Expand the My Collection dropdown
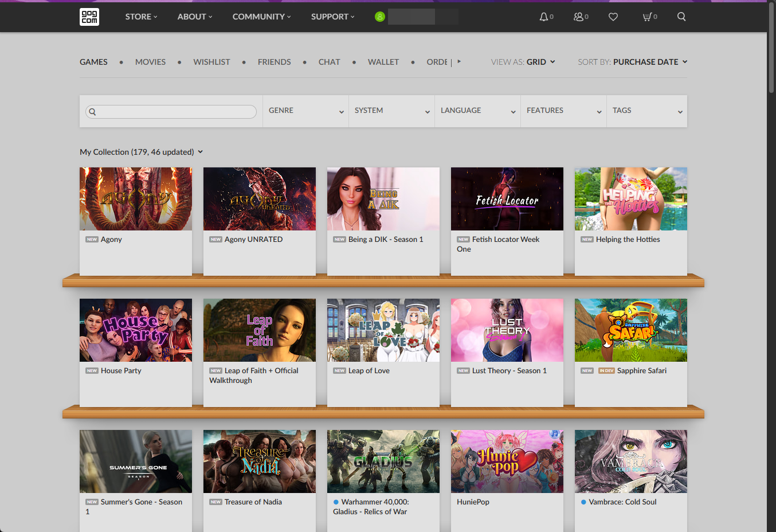The image size is (776, 532). click(141, 152)
